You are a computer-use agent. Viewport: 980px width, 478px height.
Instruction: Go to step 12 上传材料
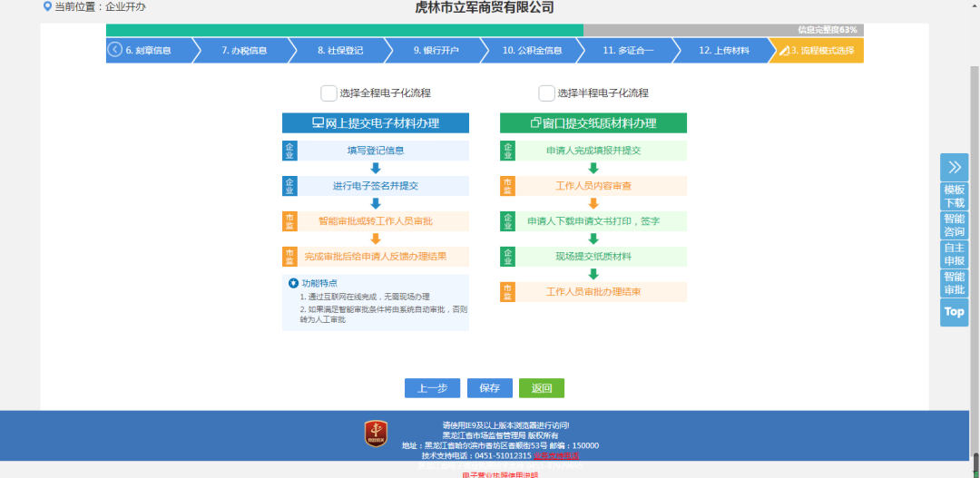[724, 51]
